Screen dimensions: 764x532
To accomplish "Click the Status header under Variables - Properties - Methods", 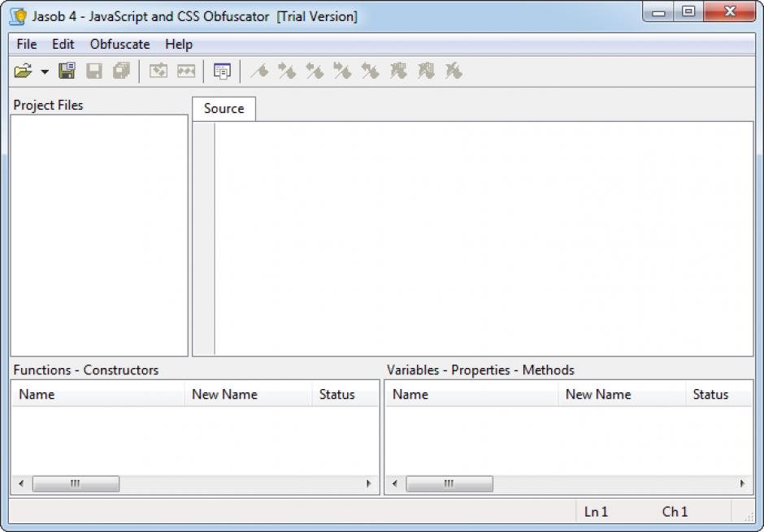I will coord(719,394).
